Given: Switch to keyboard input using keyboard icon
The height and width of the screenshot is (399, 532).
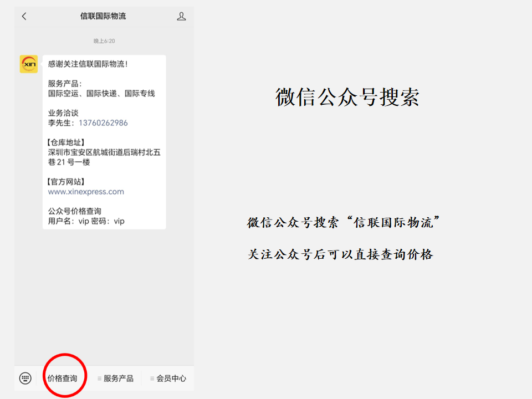Looking at the screenshot, I should (25, 378).
